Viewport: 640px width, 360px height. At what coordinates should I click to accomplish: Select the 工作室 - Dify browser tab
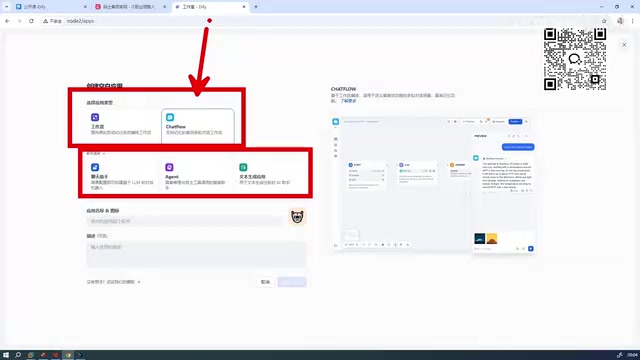click(x=210, y=7)
